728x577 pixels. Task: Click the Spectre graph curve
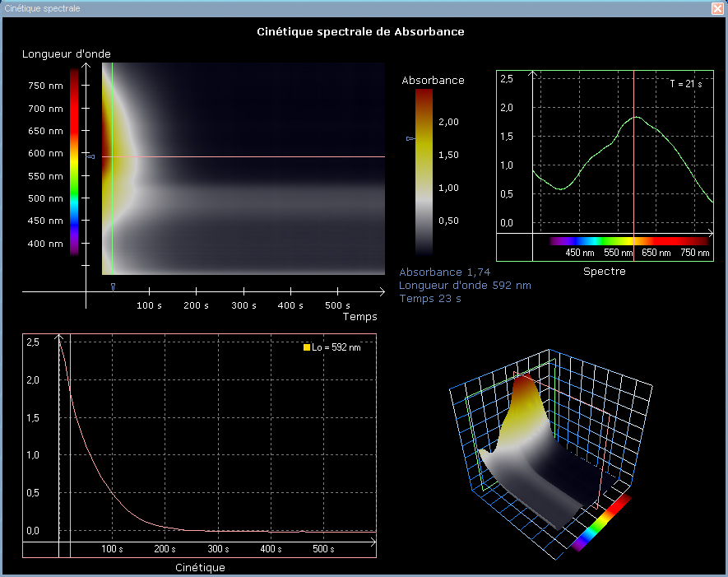(x=623, y=153)
